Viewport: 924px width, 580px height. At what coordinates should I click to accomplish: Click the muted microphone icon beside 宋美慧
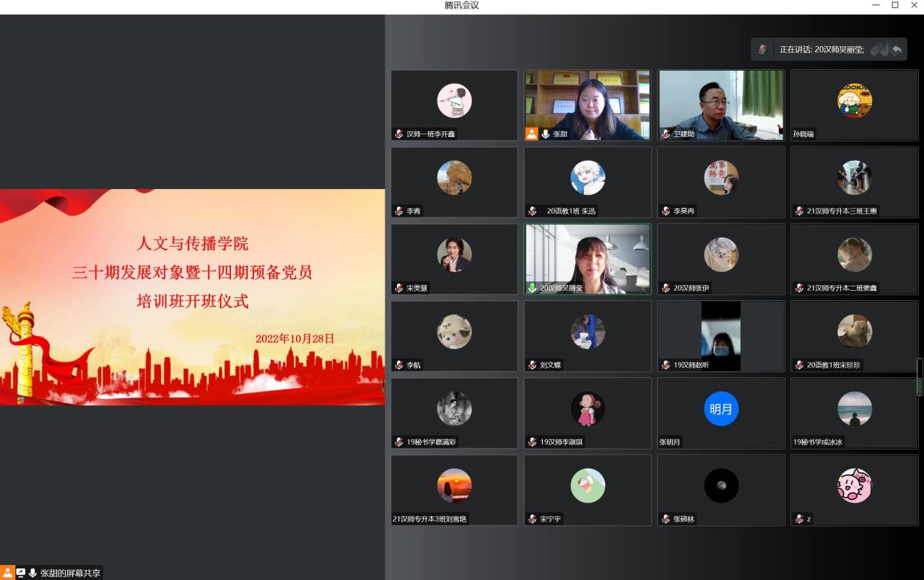point(398,288)
